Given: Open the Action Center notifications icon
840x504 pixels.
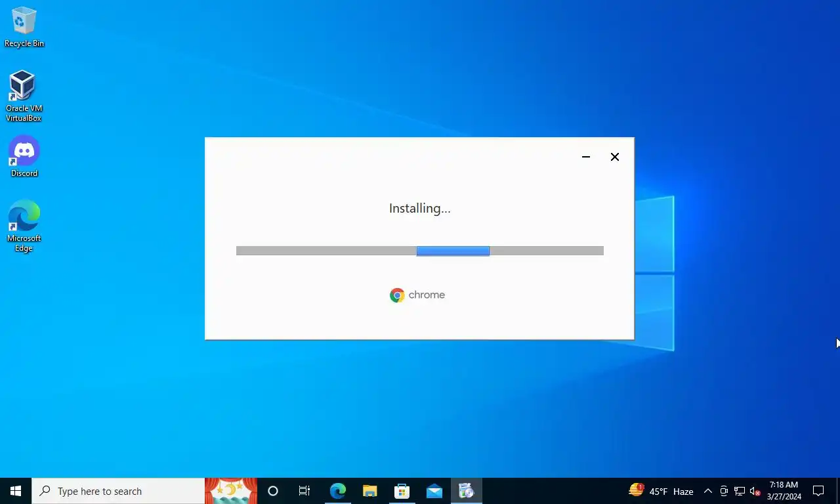Looking at the screenshot, I should point(818,491).
